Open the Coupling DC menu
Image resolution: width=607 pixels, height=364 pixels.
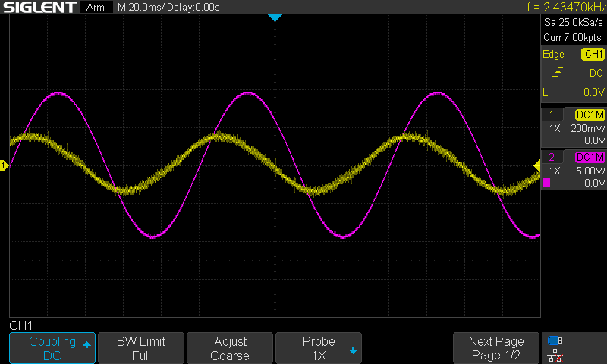pos(52,348)
